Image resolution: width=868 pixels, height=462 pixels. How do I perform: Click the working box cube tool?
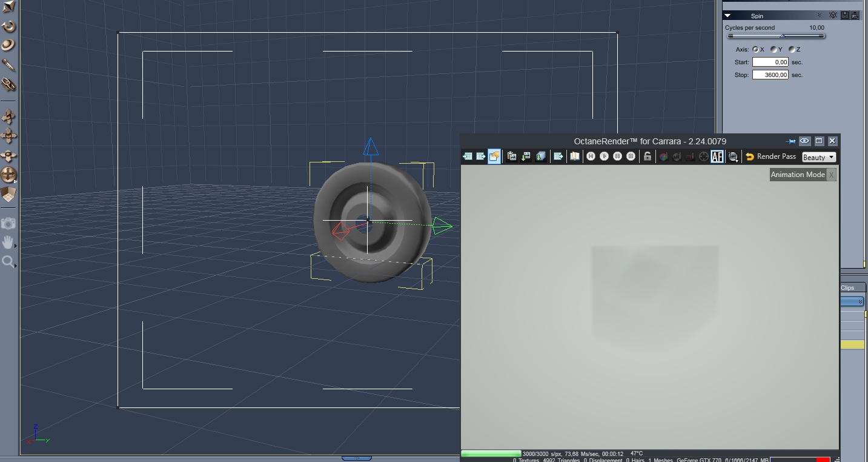[8, 195]
